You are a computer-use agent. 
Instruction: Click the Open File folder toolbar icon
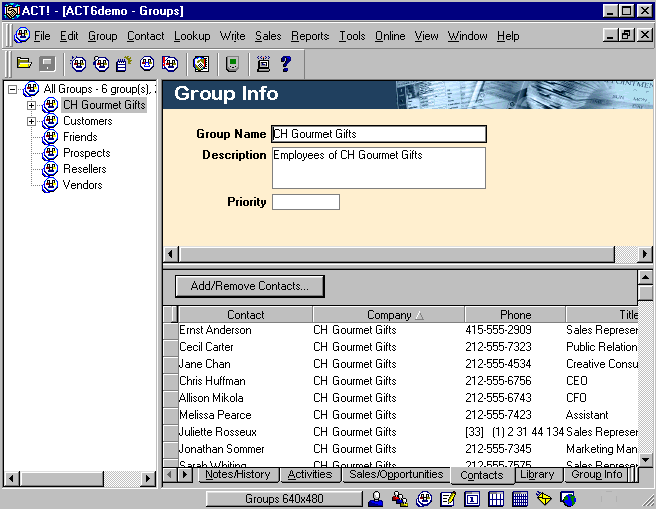pyautogui.click(x=24, y=64)
